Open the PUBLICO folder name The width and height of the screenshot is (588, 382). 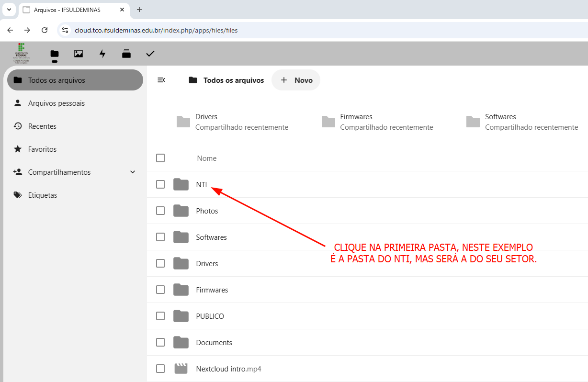coord(210,316)
